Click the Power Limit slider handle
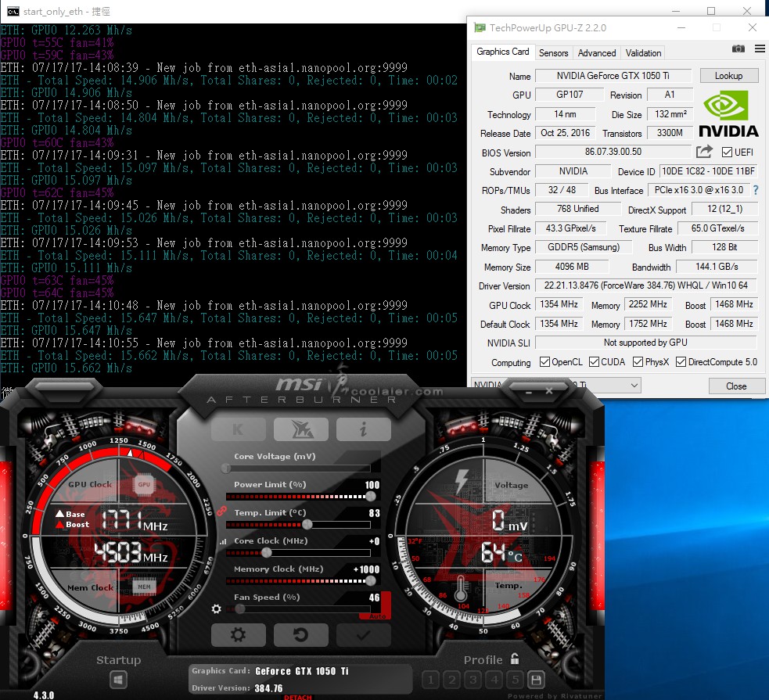This screenshot has height=700, width=769. pyautogui.click(x=371, y=496)
